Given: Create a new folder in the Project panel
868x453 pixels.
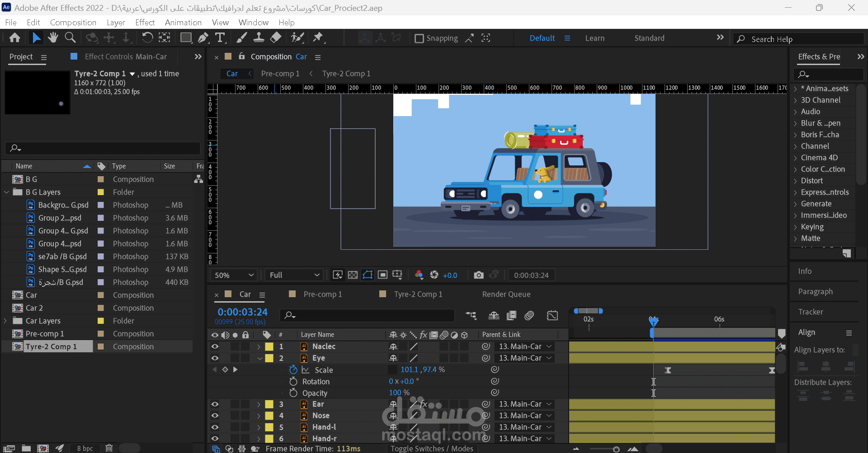Looking at the screenshot, I should (x=26, y=448).
